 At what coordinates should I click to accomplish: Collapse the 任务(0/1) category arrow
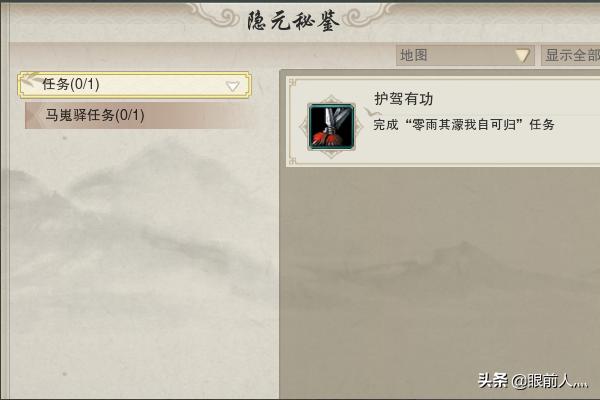(232, 86)
